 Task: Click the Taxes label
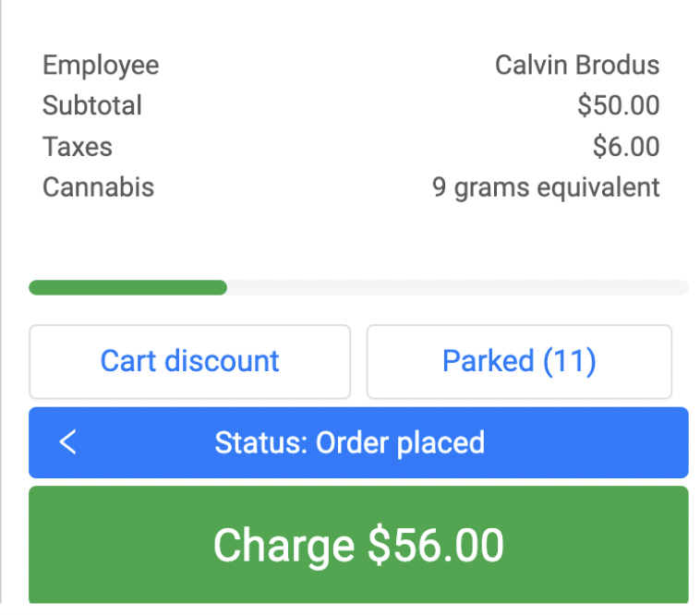[x=78, y=147]
